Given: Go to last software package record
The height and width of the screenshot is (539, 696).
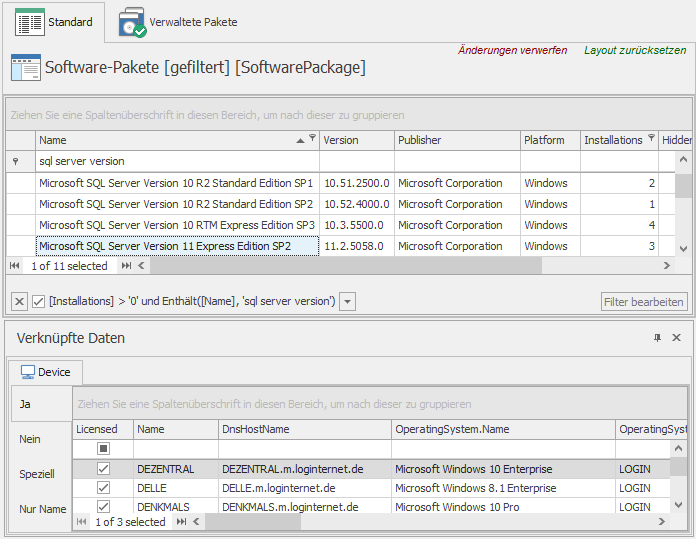Looking at the screenshot, I should (x=127, y=266).
